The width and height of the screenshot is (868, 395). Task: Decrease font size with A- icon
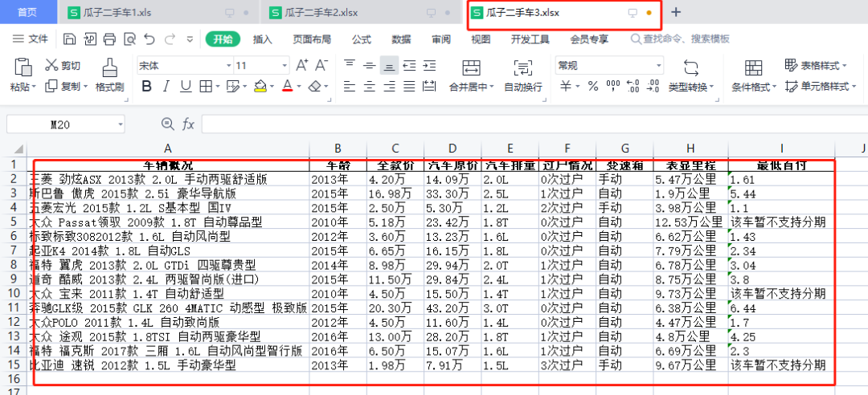click(x=321, y=65)
